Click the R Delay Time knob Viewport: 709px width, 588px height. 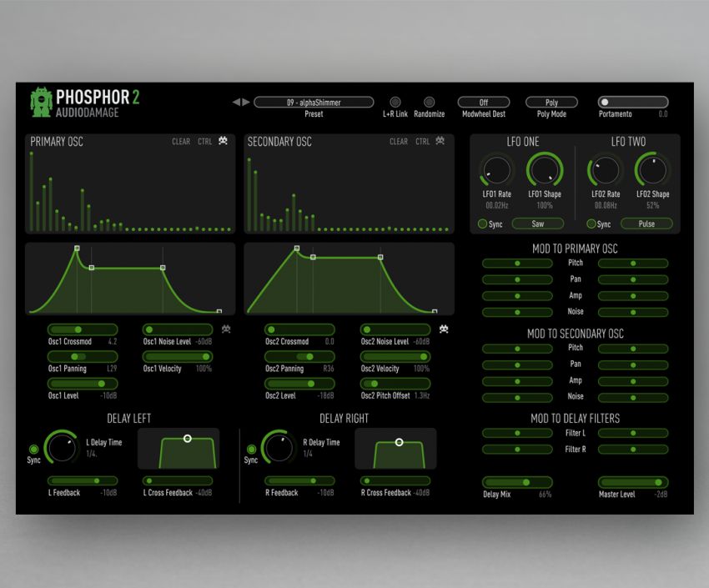279,447
